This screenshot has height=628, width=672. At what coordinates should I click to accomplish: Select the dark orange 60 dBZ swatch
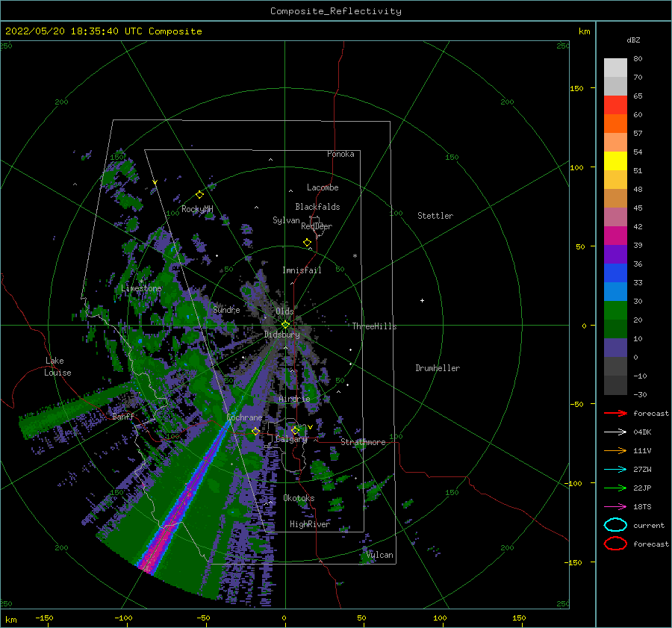pyautogui.click(x=615, y=123)
